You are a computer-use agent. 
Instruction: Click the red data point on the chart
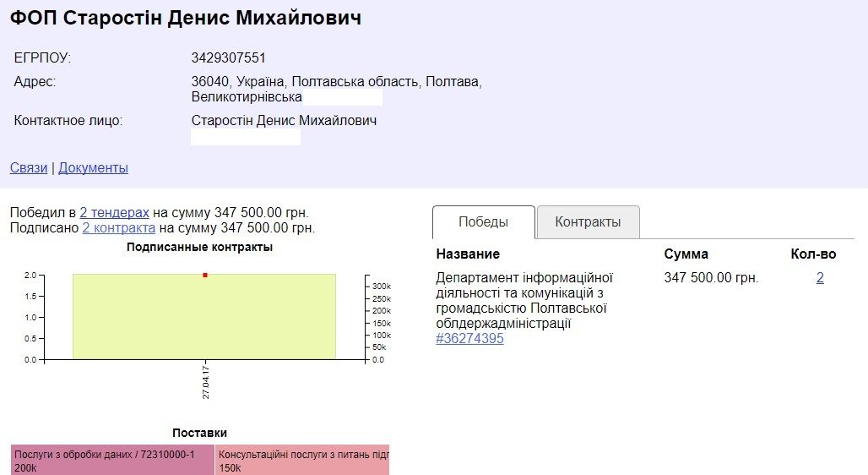pyautogui.click(x=204, y=275)
